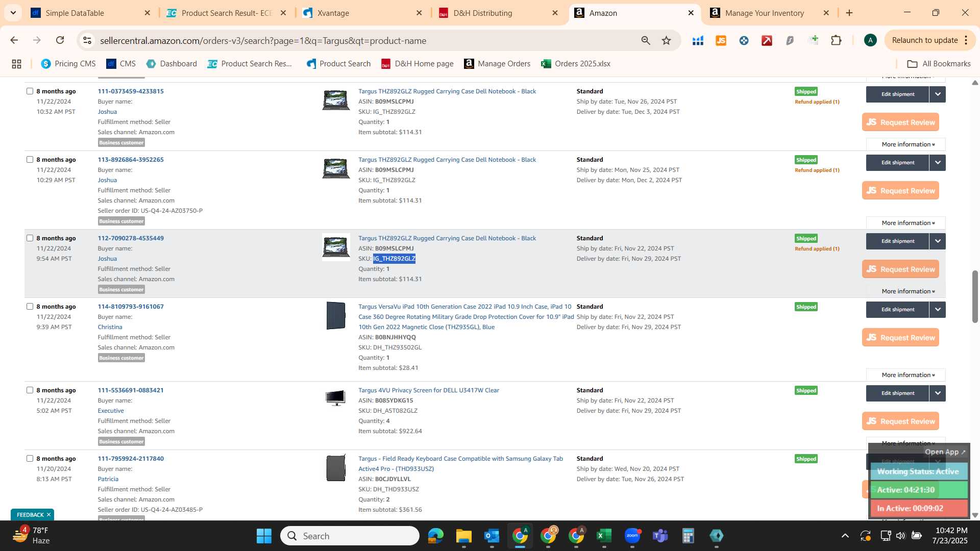Image resolution: width=980 pixels, height=551 pixels.
Task: Reload the page with refresh icon
Action: click(60, 40)
